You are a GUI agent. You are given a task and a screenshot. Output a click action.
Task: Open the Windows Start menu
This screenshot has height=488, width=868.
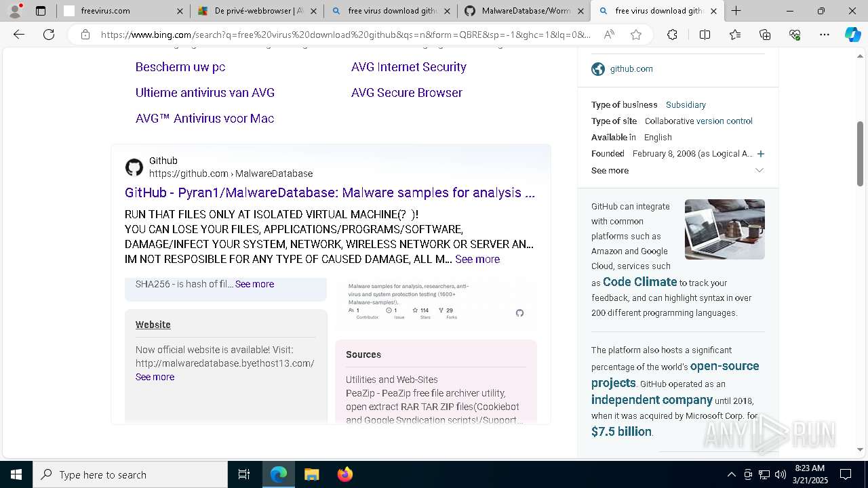tap(16, 474)
